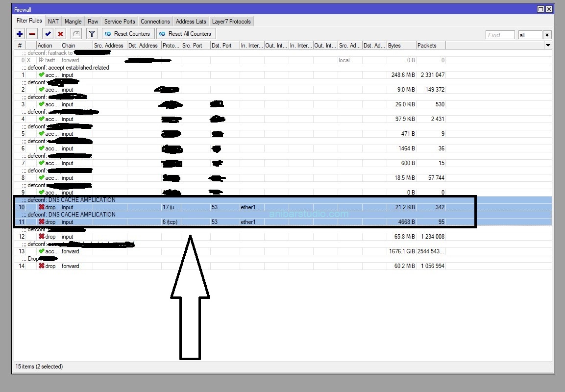Sort by Packets column header
This screenshot has height=392, width=565.
431,46
